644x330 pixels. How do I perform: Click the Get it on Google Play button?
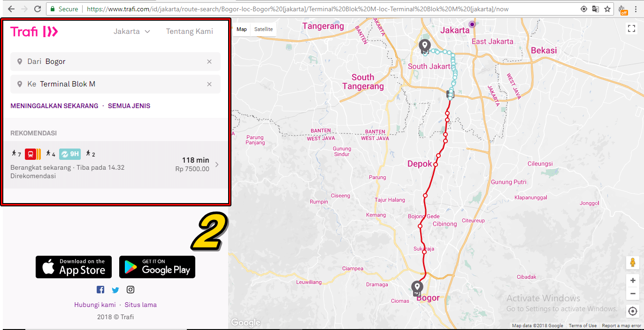point(157,267)
